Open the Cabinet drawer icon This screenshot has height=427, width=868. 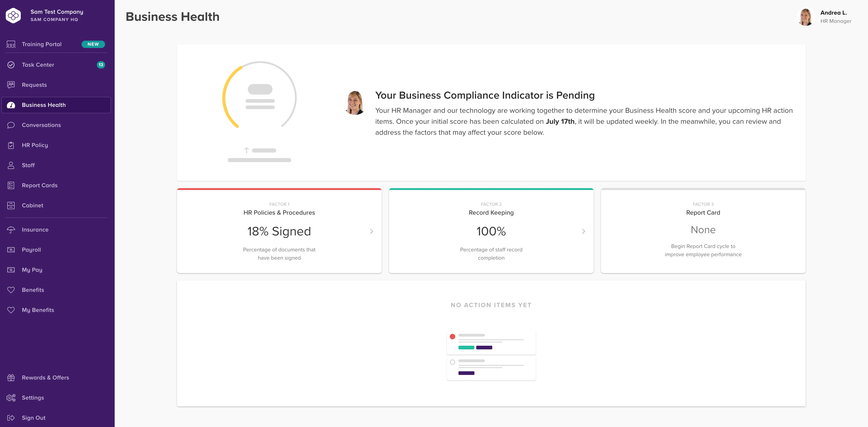point(11,205)
